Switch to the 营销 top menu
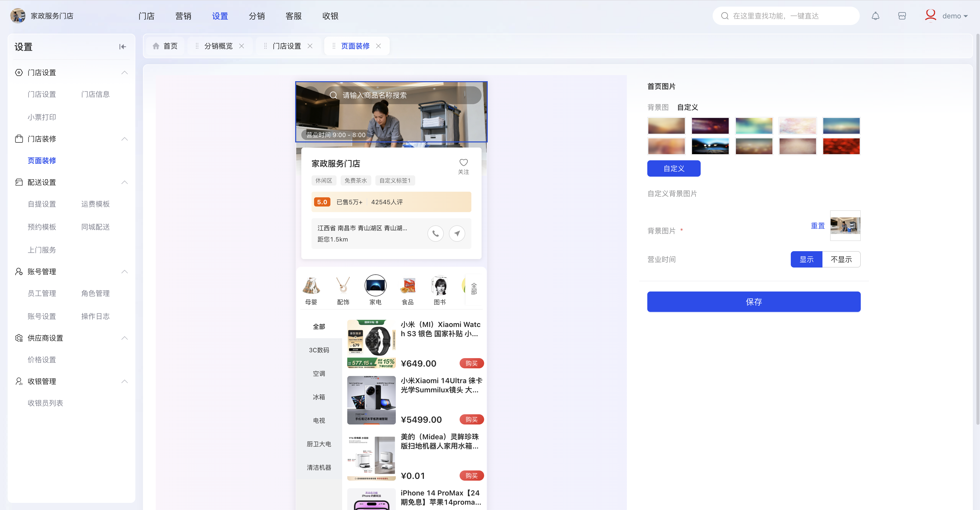This screenshot has width=980, height=510. click(x=183, y=16)
